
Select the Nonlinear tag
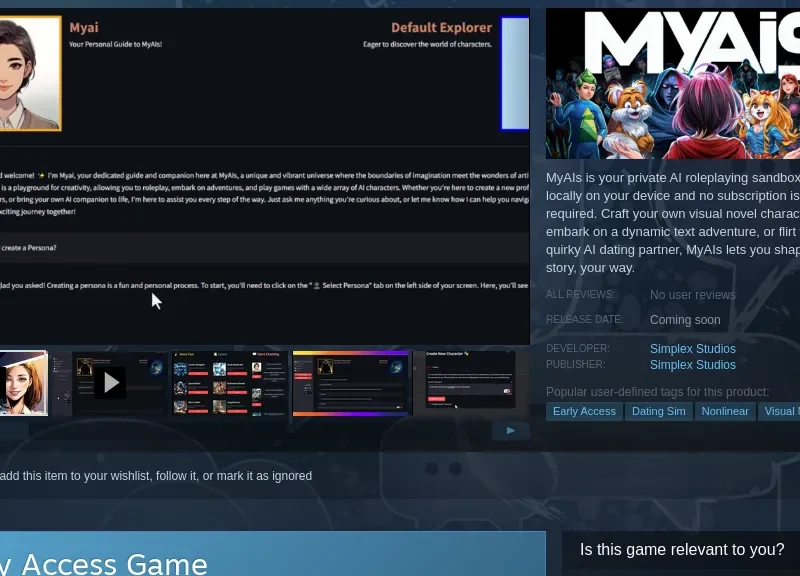pos(725,411)
